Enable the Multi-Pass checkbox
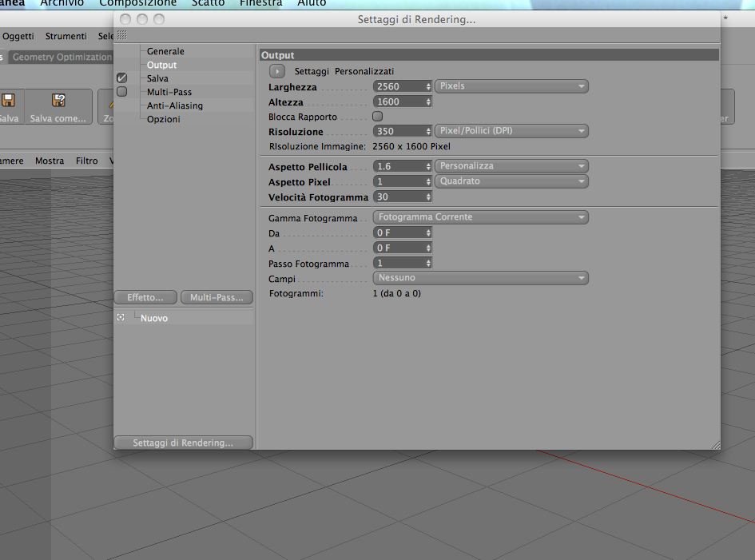Viewport: 755px width, 560px height. pyautogui.click(x=121, y=92)
